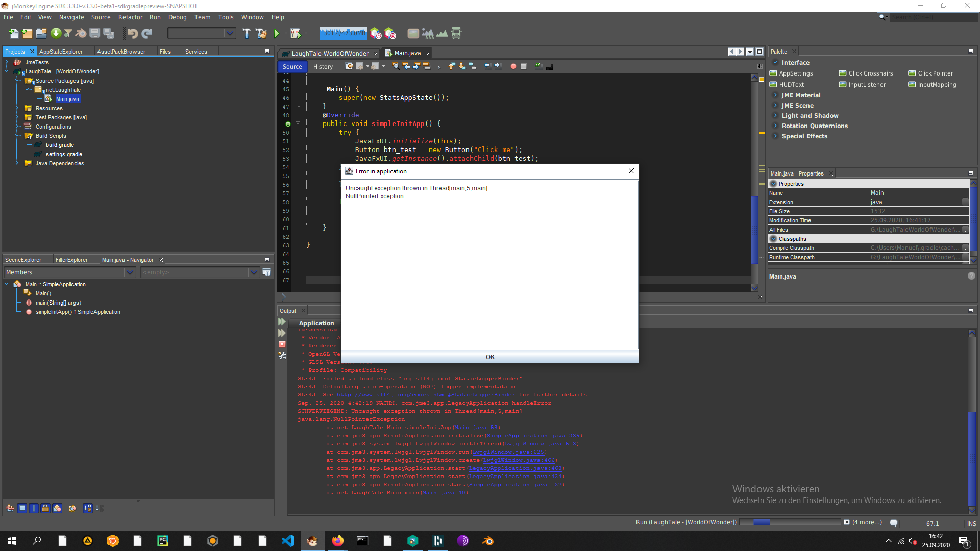Click the Last Edit icon in editor toolbar

click(349, 66)
